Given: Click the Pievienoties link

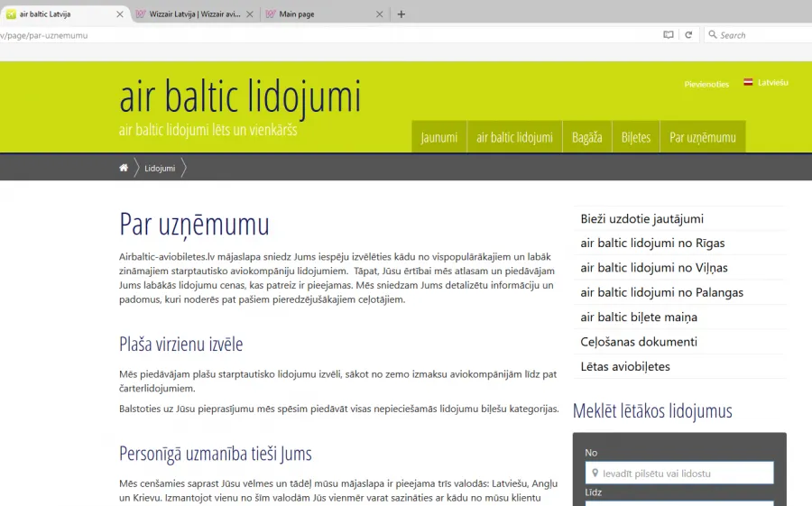Looking at the screenshot, I should (x=706, y=84).
